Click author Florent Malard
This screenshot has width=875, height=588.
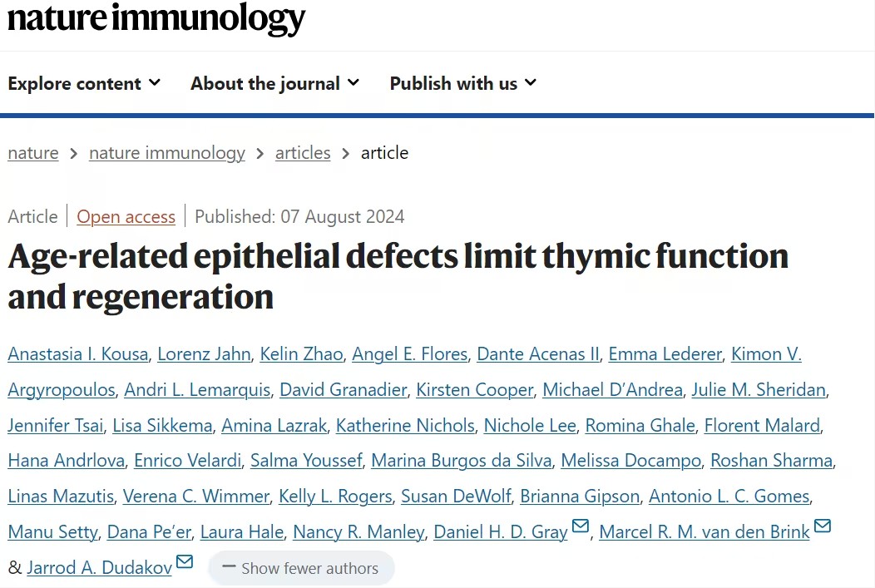pyautogui.click(x=762, y=426)
